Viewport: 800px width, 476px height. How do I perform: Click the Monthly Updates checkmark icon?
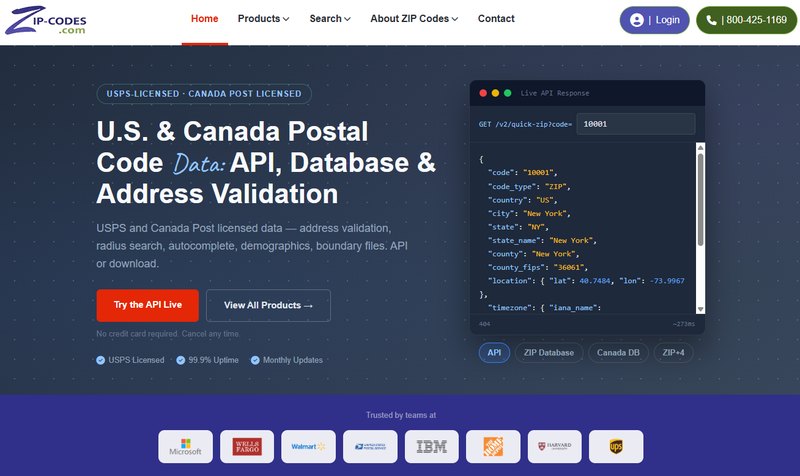(x=255, y=360)
